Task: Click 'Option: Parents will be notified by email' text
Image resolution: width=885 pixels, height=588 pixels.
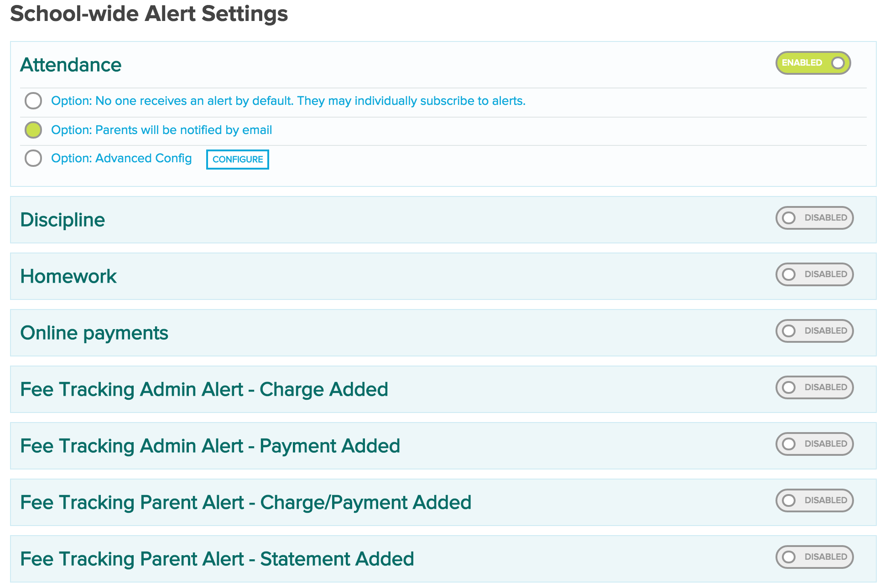Action: [161, 130]
